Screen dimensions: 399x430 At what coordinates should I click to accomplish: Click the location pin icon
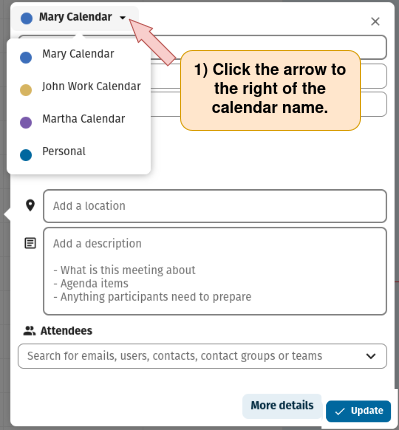[30, 205]
